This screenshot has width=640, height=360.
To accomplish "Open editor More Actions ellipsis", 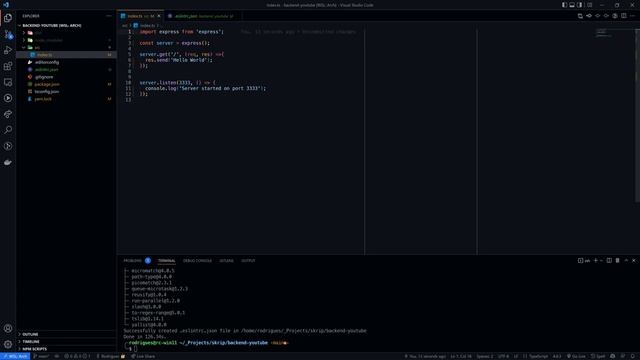I will pyautogui.click(x=632, y=16).
